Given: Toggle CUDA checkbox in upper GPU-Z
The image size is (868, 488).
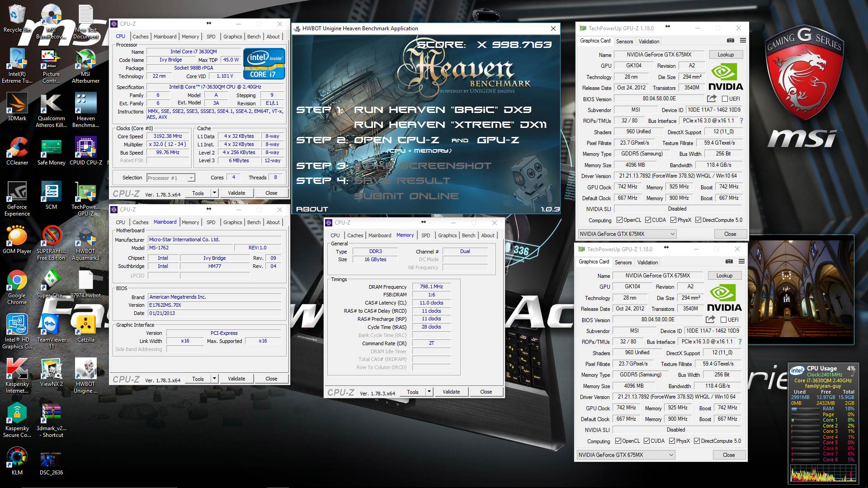Looking at the screenshot, I should 648,220.
